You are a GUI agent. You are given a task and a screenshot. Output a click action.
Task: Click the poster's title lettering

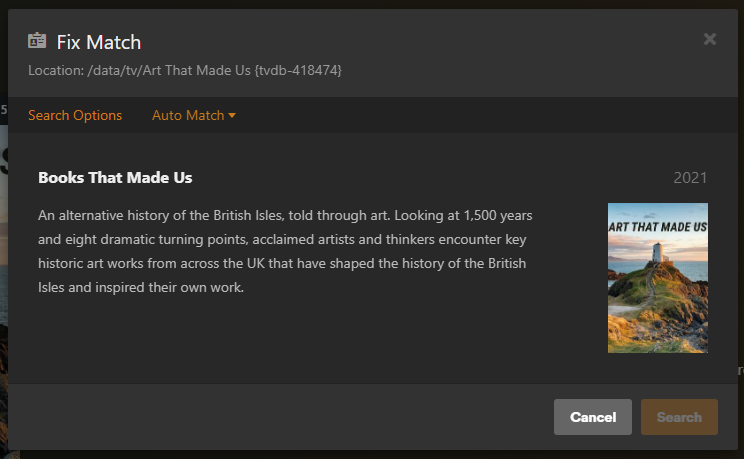[x=657, y=227]
